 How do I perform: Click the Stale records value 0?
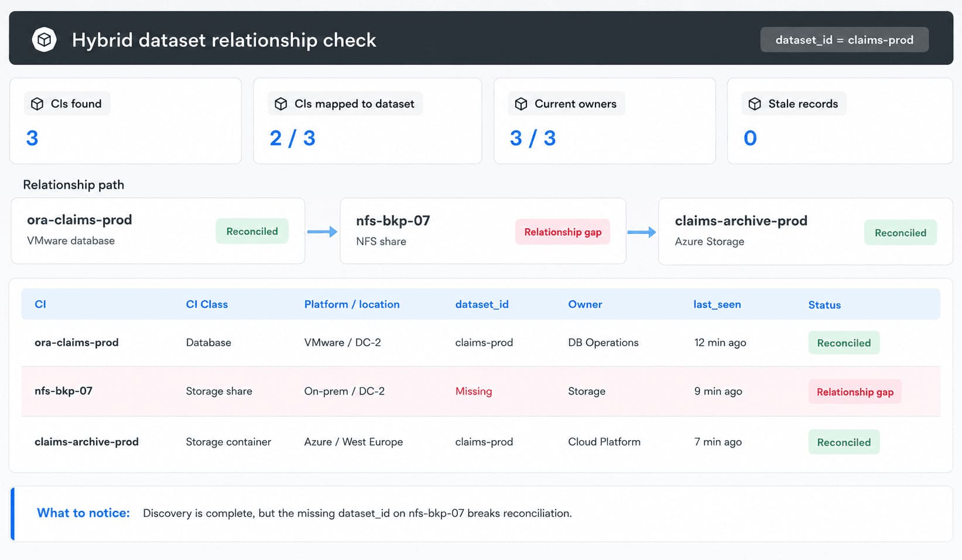(750, 138)
